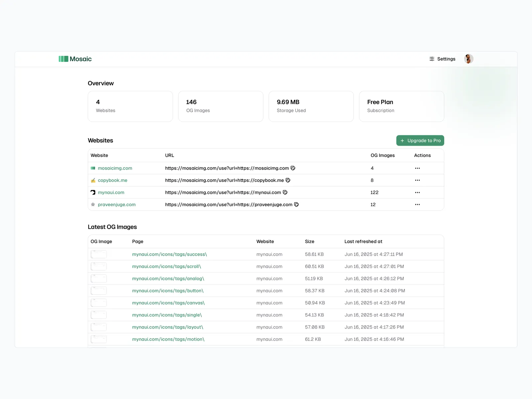
Task: Click the praveenjuge.com favicon star icon
Action: click(93, 204)
